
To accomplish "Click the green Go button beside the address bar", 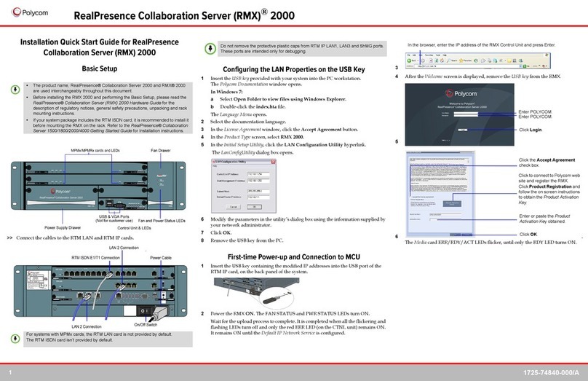I will pyautogui.click(x=525, y=66).
